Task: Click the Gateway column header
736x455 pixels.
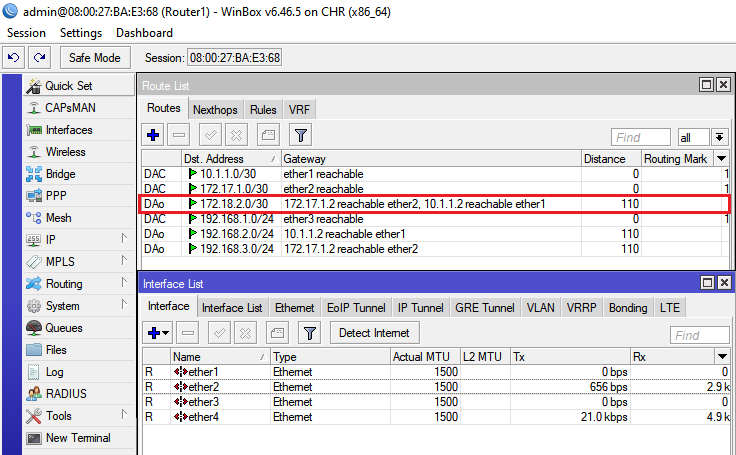Action: 431,159
